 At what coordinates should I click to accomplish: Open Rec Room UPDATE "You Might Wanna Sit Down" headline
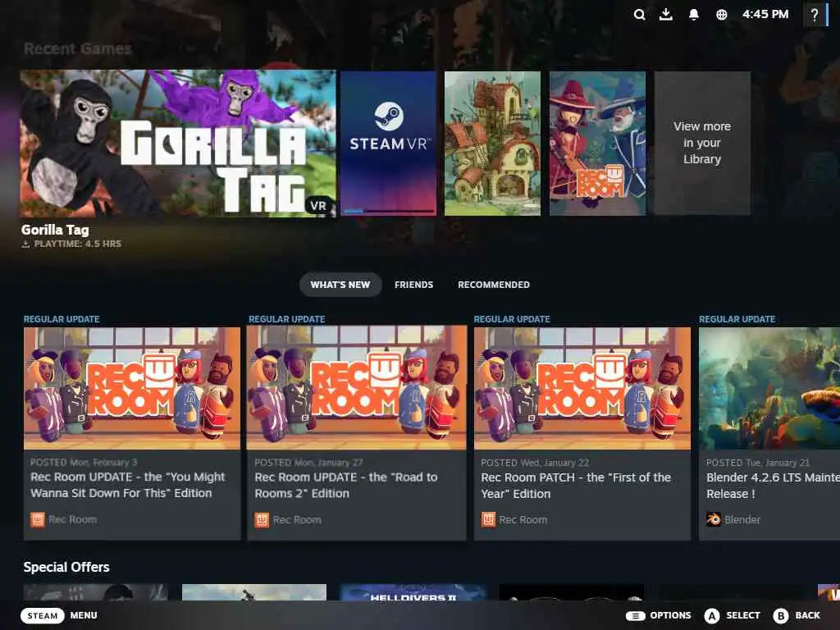point(127,485)
